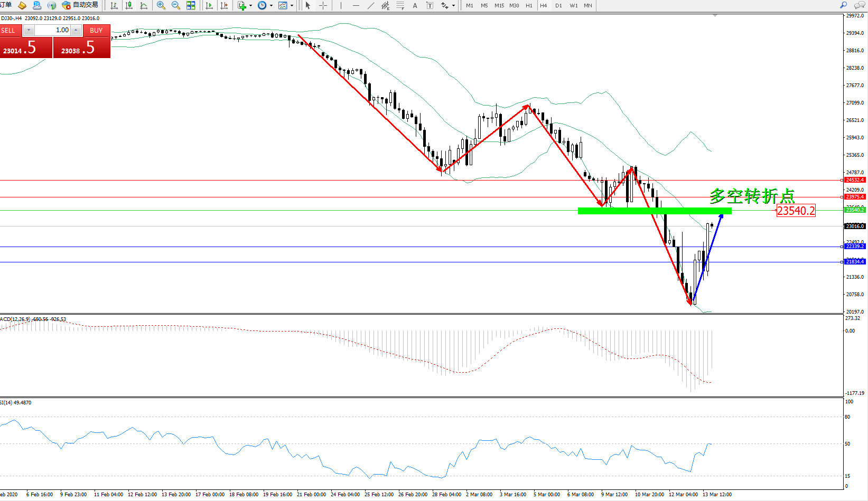Viewport: 868px width, 501px height.
Task: Choose the horizontal line drawing tool
Action: (356, 5)
